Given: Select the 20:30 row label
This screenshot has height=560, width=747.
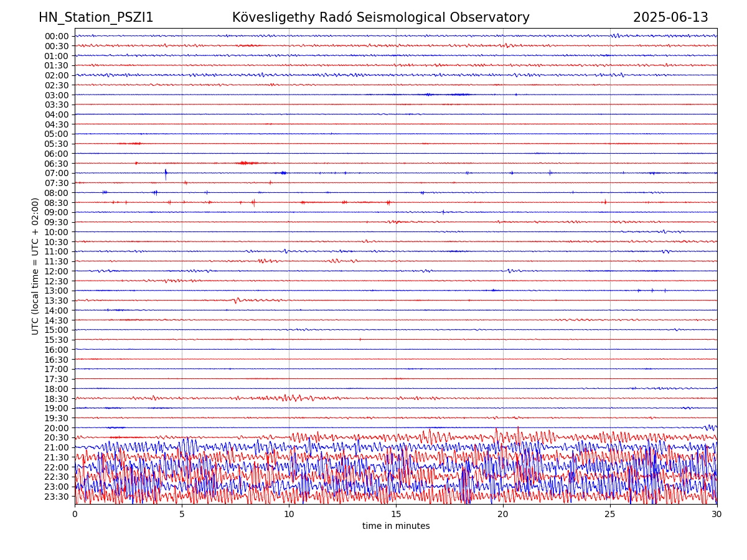Looking at the screenshot, I should point(56,438).
